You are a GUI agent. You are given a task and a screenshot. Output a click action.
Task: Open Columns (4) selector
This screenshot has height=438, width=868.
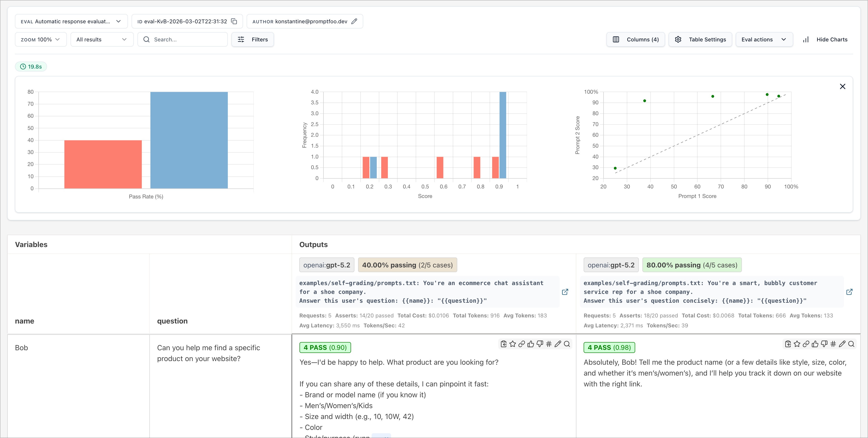tap(635, 39)
